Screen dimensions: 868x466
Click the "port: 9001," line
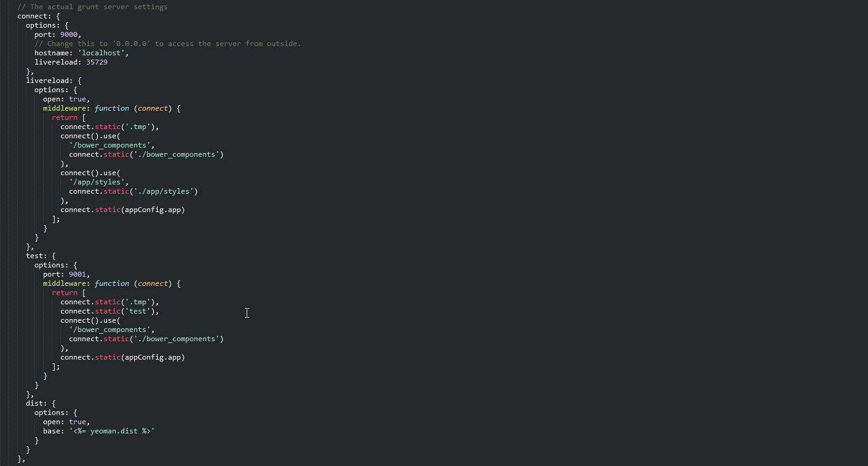pos(66,274)
